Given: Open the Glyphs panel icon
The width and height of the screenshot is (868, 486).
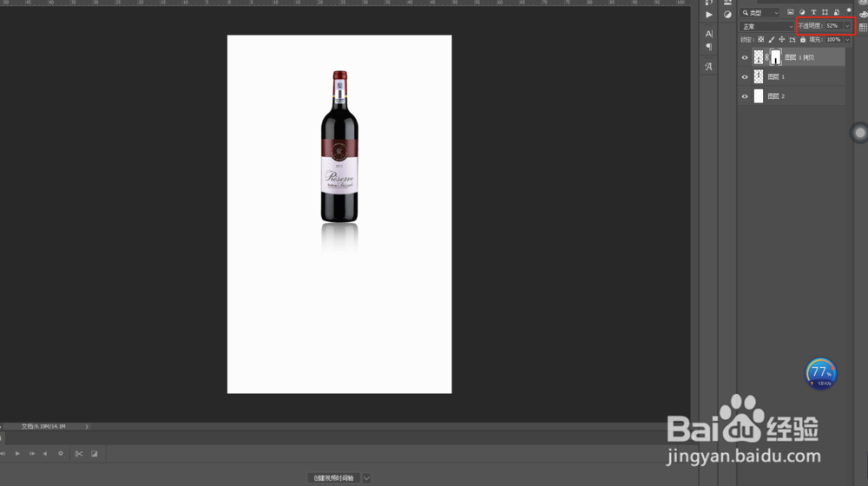Looking at the screenshot, I should pos(708,67).
